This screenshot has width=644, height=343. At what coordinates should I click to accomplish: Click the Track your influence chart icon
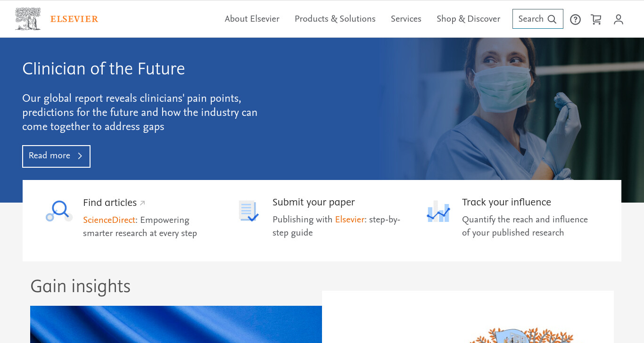click(x=438, y=211)
